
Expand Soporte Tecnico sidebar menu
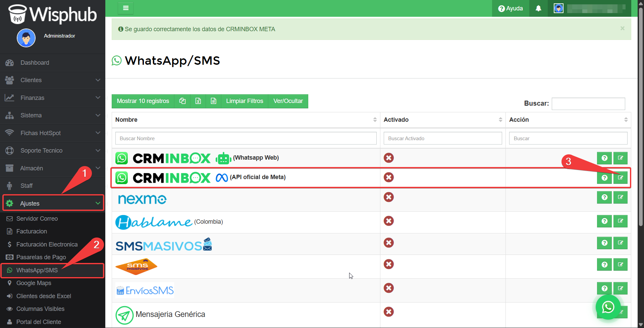(x=53, y=151)
